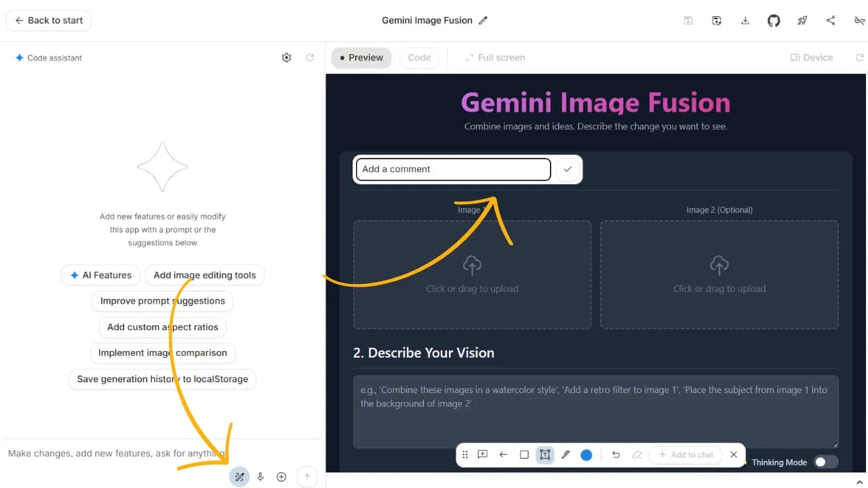Open Full screen preview mode
Viewport: 868px width, 488px height.
coord(495,58)
